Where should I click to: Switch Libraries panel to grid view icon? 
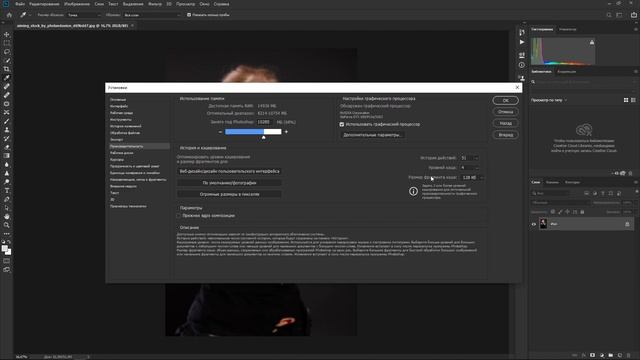(626, 100)
